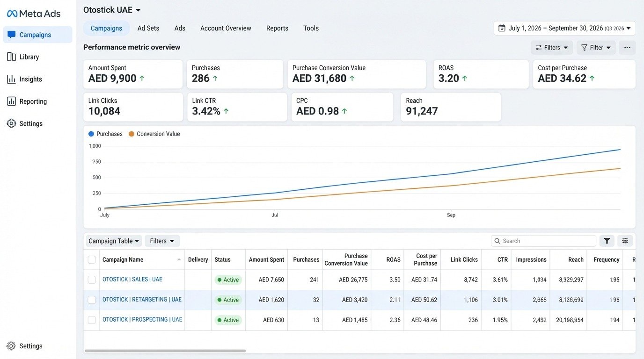Image resolution: width=644 pixels, height=359 pixels.
Task: Click the Amount Spent column header
Action: coord(266,259)
